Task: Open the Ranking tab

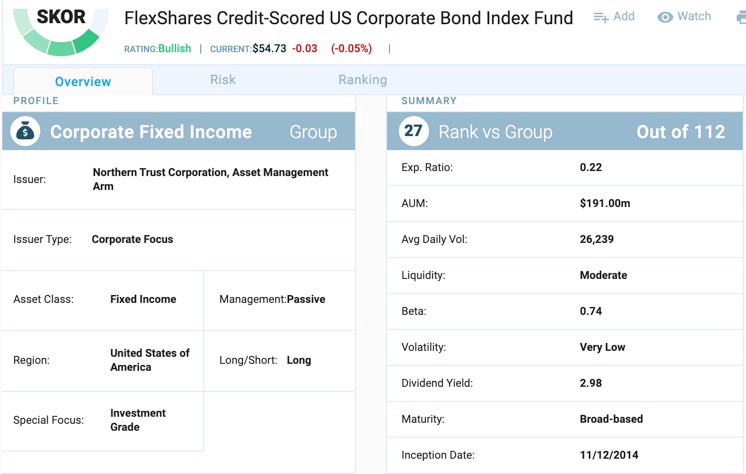Action: point(362,80)
